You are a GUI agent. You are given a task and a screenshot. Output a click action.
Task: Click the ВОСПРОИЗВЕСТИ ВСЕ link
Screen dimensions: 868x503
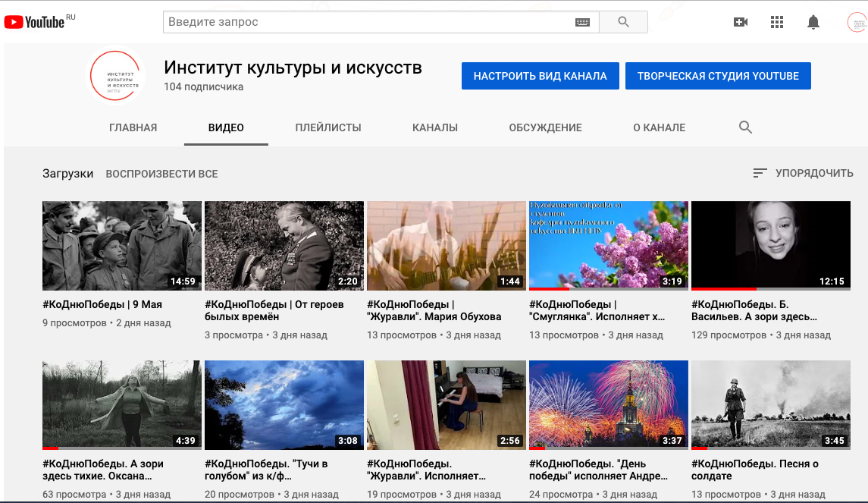click(162, 174)
